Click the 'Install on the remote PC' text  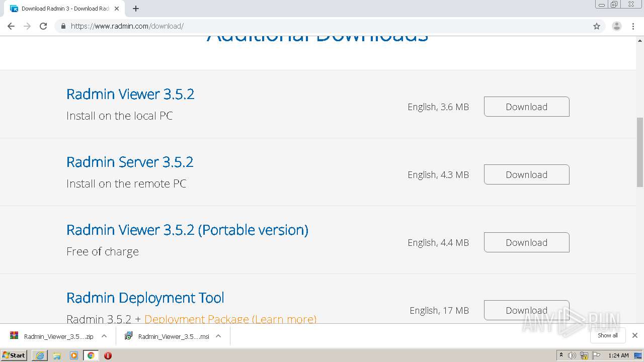(126, 184)
